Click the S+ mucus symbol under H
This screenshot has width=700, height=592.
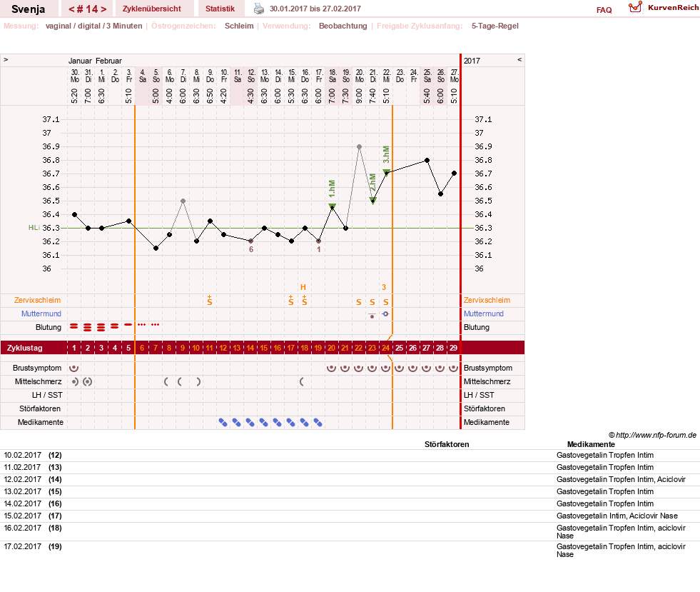pyautogui.click(x=305, y=301)
